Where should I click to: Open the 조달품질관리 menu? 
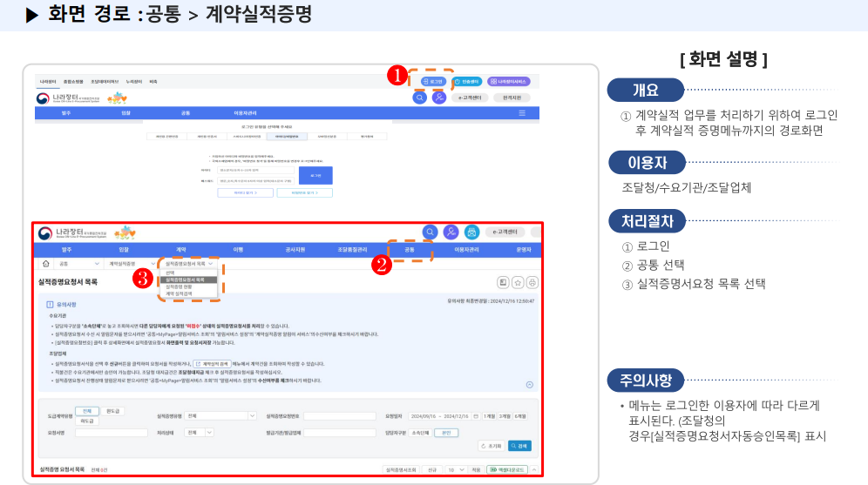pos(353,250)
